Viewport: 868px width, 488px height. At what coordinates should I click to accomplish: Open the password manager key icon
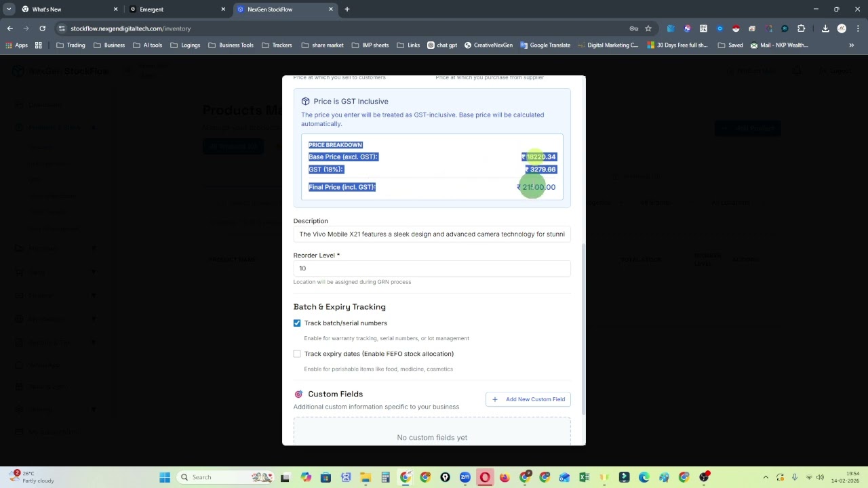(633, 28)
